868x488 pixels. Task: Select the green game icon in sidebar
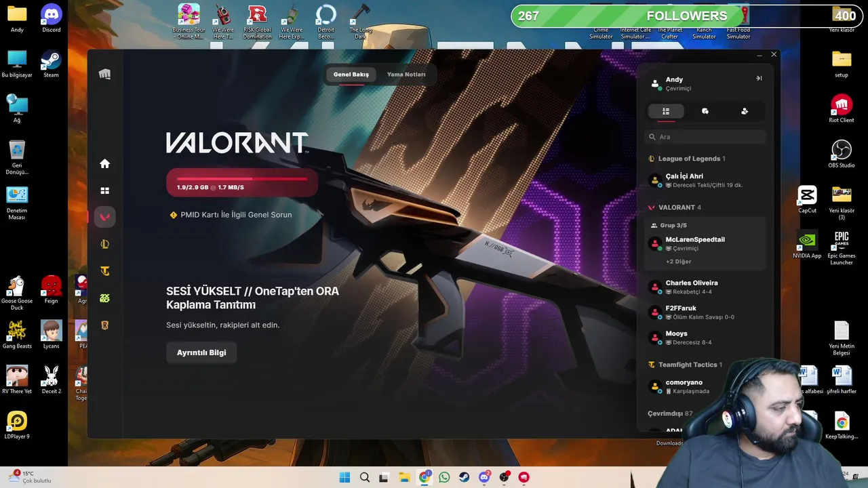104,298
